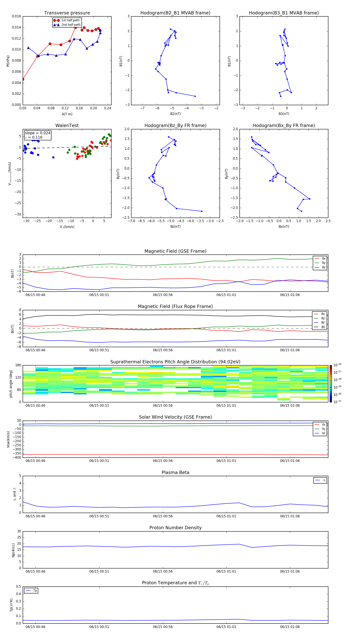Select 'Vz' in the solar wind legend

pos(320,433)
